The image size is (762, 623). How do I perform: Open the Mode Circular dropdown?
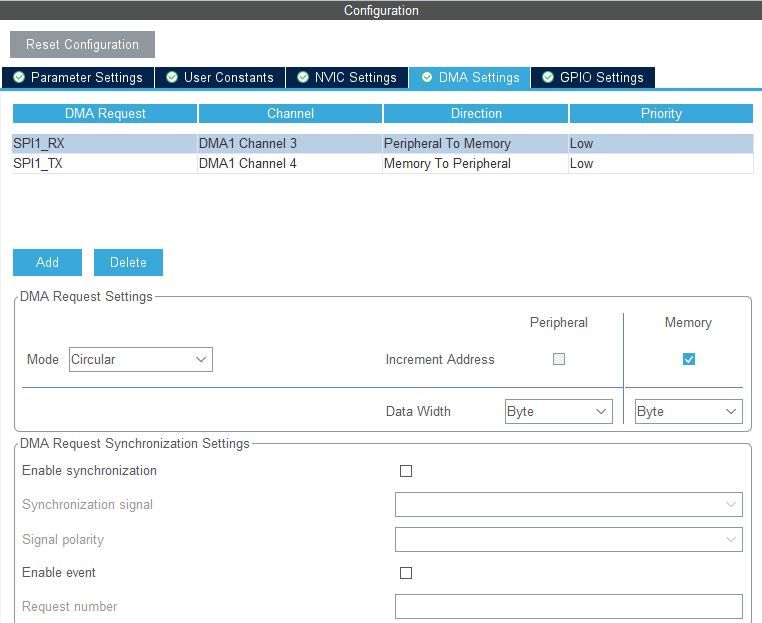click(140, 360)
